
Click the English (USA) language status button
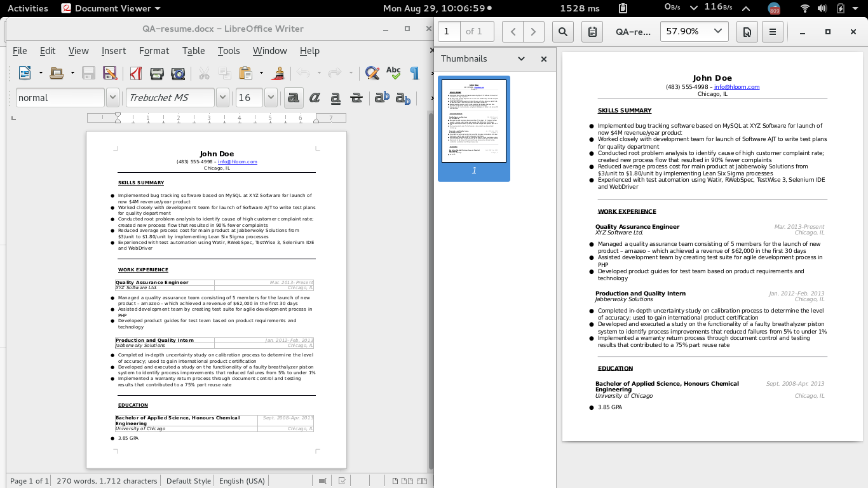pos(242,481)
